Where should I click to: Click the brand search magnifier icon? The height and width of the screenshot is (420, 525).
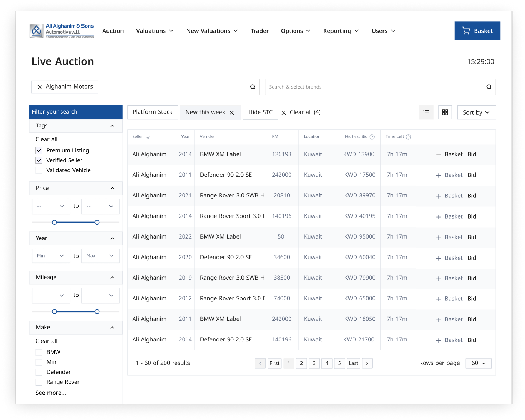pos(489,87)
